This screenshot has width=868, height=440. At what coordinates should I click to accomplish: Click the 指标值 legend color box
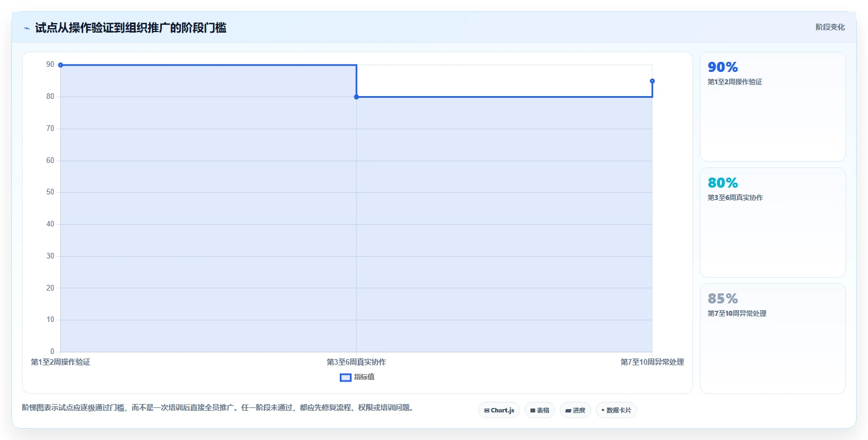(x=346, y=377)
